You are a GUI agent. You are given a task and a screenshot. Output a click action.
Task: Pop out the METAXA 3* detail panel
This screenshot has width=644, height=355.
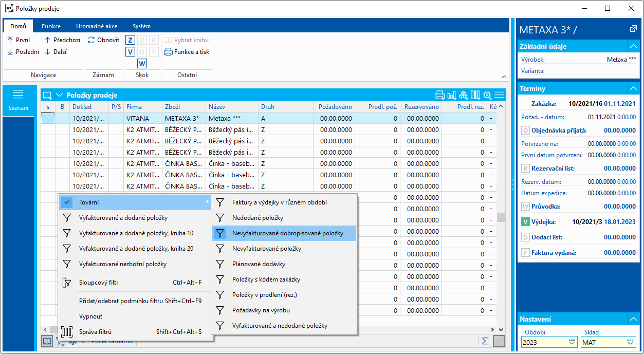pos(633,29)
